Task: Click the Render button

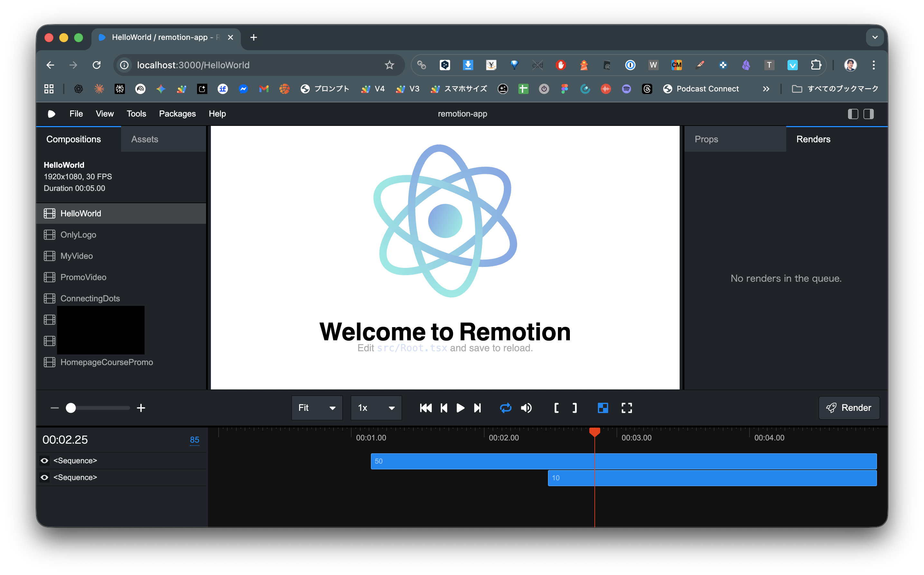Action: 849,408
